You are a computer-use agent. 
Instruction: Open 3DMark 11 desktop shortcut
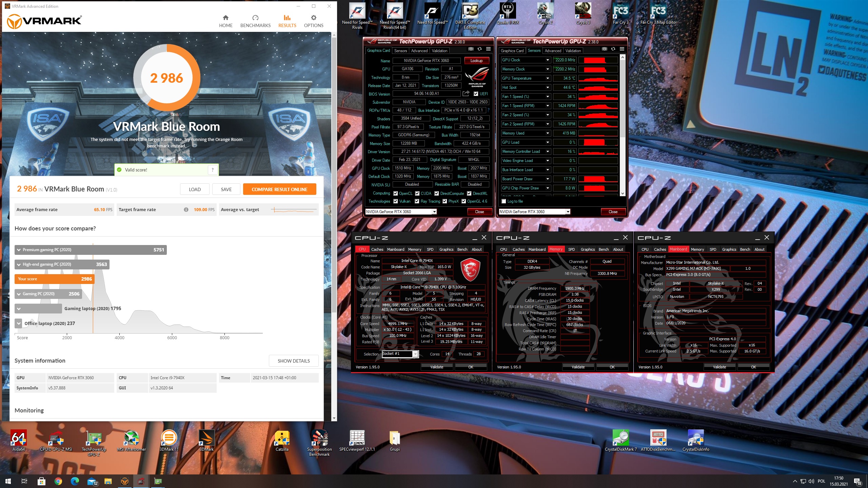pos(169,441)
